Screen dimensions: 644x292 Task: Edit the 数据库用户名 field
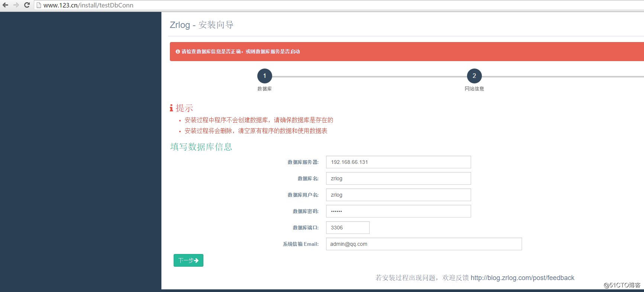click(399, 195)
